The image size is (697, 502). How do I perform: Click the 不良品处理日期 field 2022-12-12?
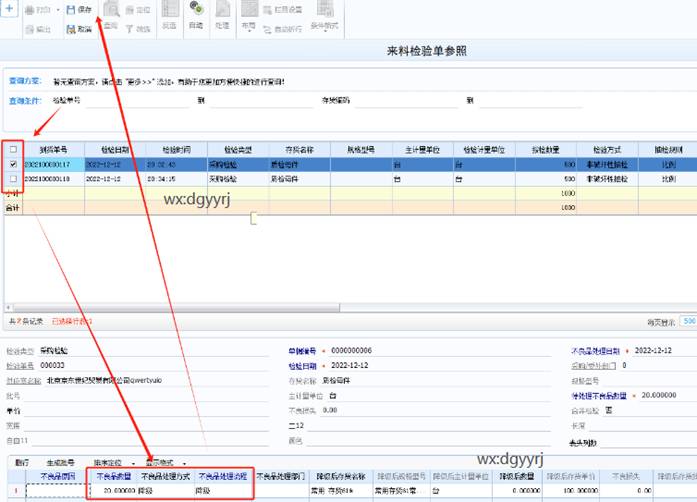point(665,350)
